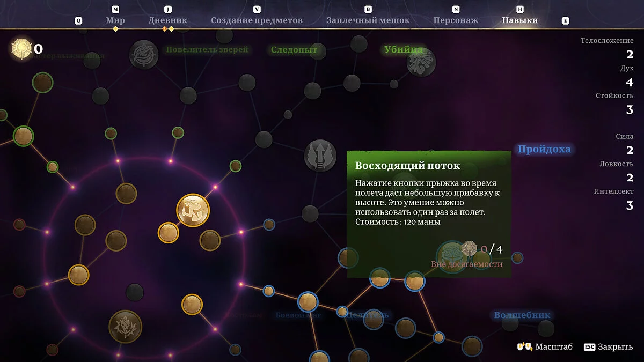Select the Навыки tab
Screen dimensions: 644x362
click(519, 20)
